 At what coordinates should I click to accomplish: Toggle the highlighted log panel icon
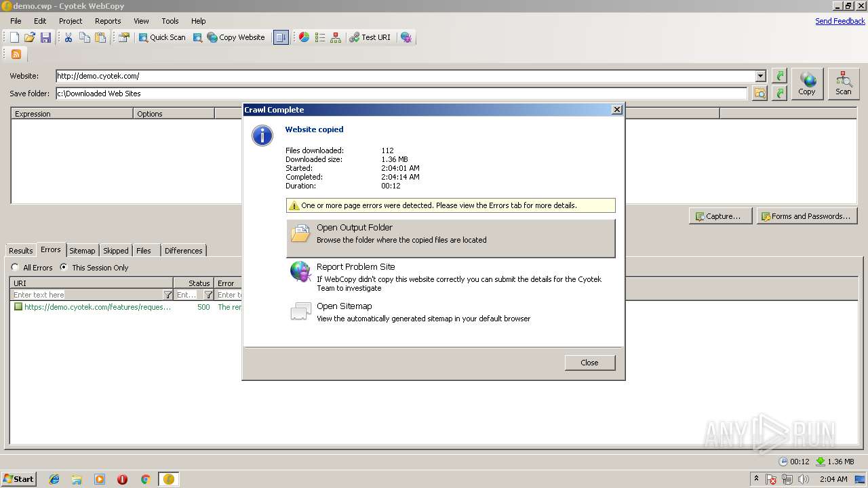point(281,37)
